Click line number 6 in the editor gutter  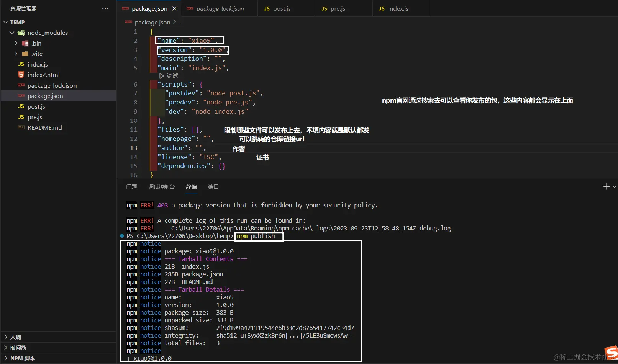tap(135, 84)
